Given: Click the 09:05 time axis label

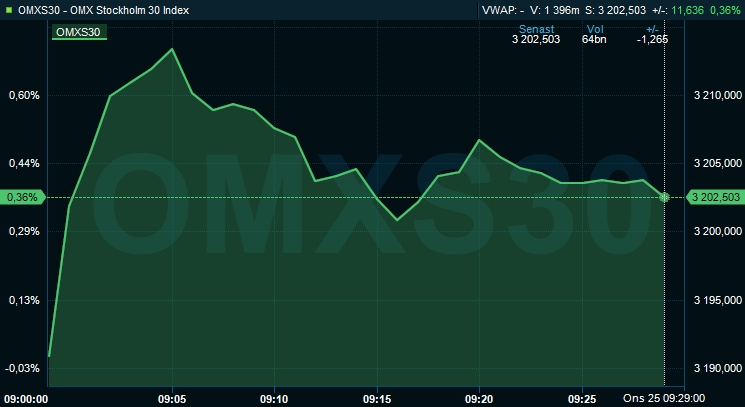Looking at the screenshot, I should 173,397.
